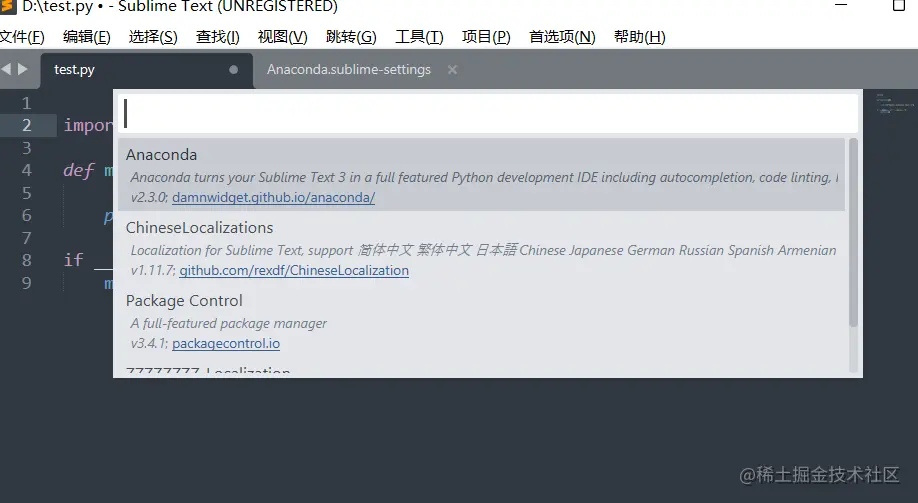The image size is (918, 503).
Task: Open the github.com/rexdf/ChineseLocalization link
Action: [x=294, y=271]
